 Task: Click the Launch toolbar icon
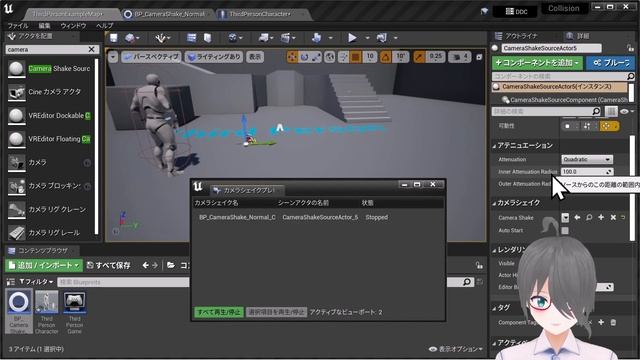click(382, 38)
